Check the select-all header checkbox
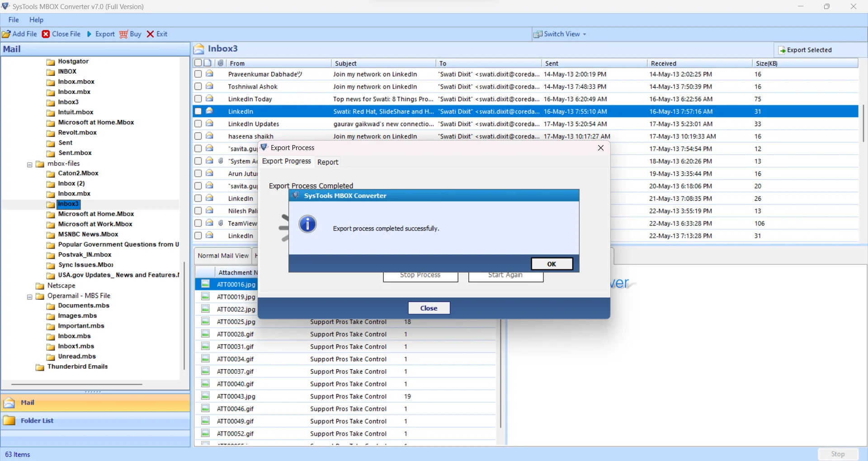This screenshot has width=868, height=461. (198, 63)
